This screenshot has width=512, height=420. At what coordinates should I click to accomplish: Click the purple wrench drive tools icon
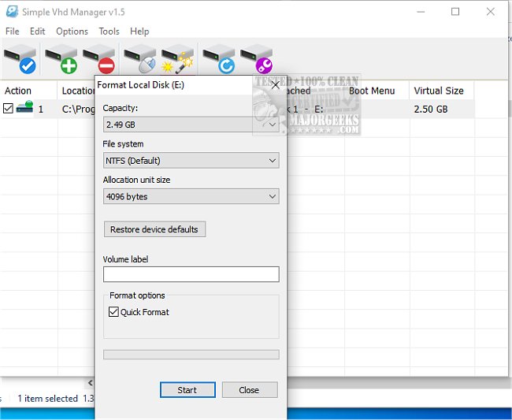coord(256,59)
